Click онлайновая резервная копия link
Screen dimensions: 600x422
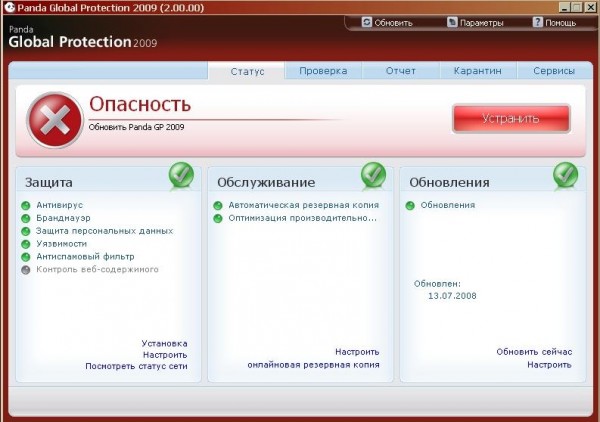point(313,365)
